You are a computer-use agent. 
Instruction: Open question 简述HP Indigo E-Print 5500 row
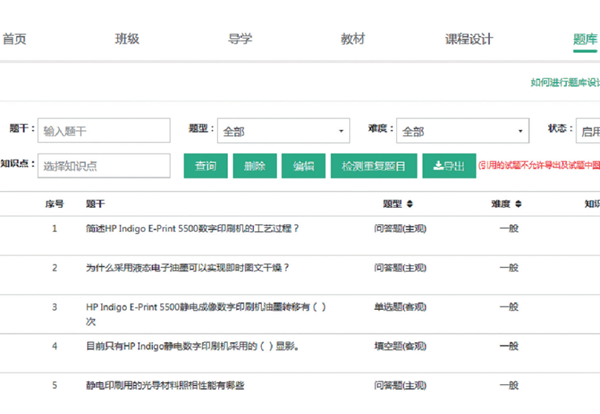click(193, 228)
